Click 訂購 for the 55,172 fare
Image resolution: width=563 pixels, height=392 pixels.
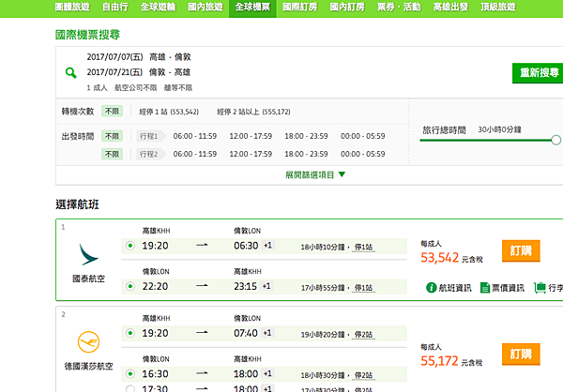click(x=521, y=354)
